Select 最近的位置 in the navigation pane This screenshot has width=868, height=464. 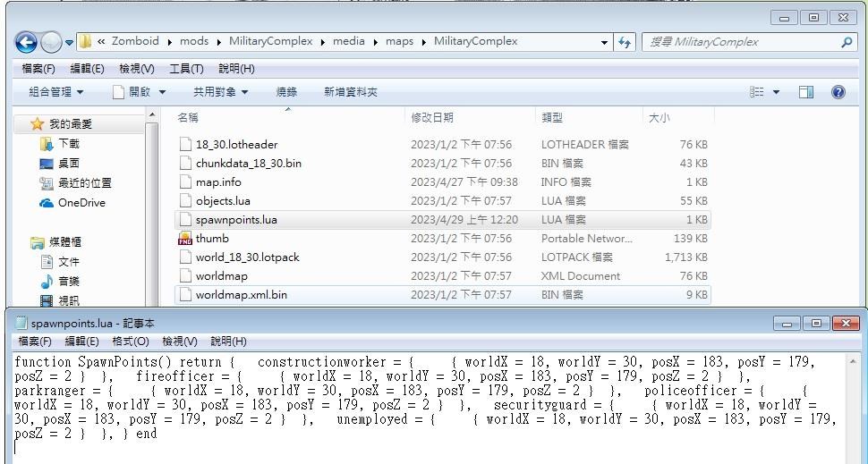click(85, 183)
